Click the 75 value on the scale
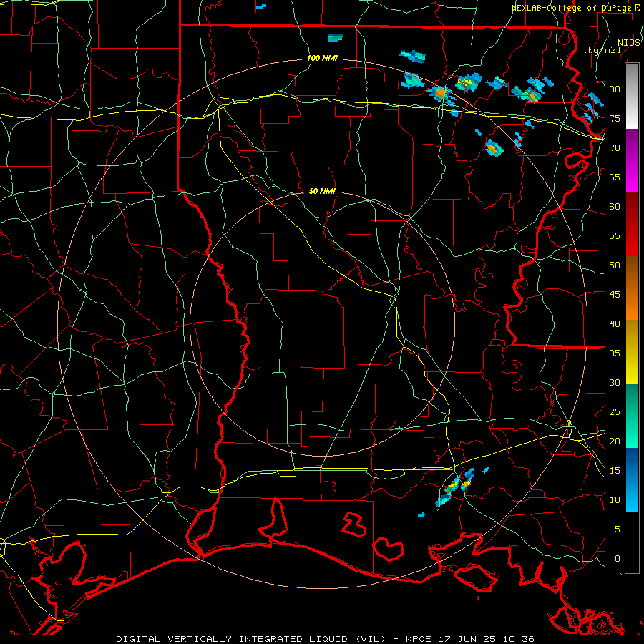Image resolution: width=644 pixels, height=644 pixels. pos(615,119)
